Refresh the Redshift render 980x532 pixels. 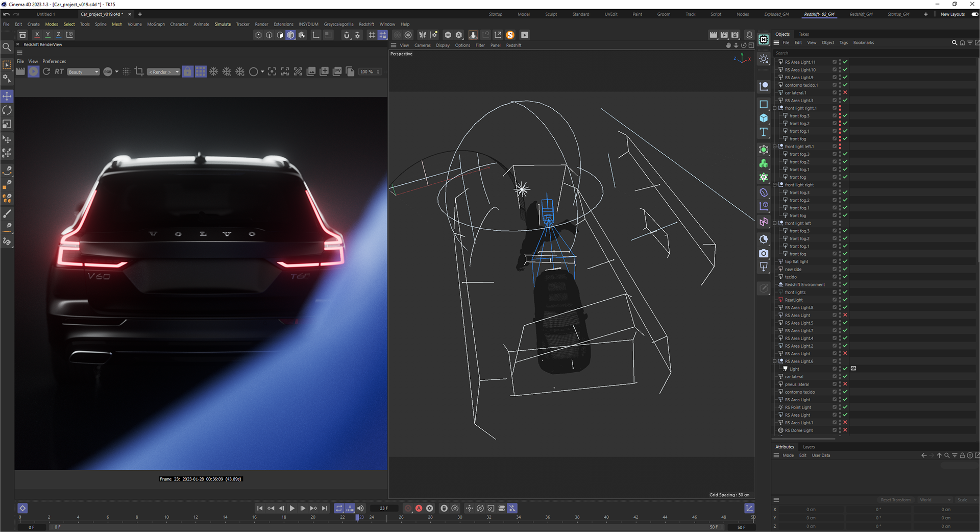coord(46,71)
